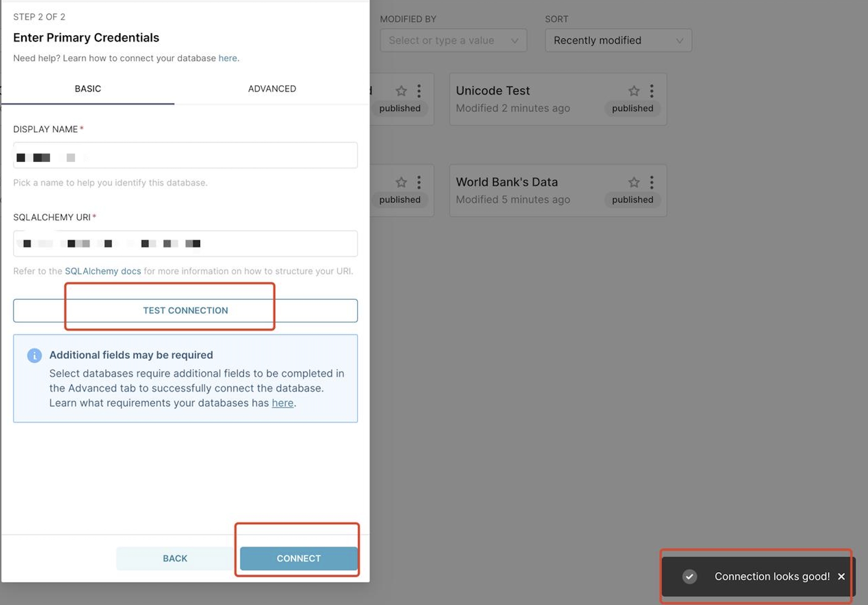Viewport: 868px width, 605px height.
Task: Click the Connect button
Action: pos(299,558)
